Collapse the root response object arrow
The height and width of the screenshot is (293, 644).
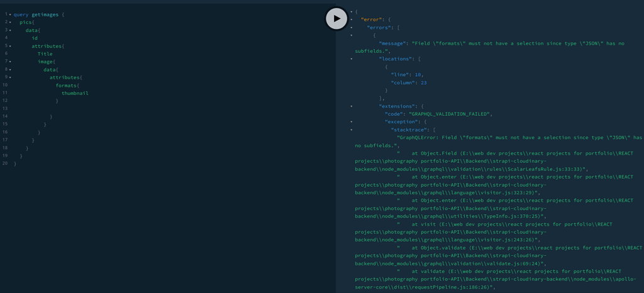click(352, 12)
